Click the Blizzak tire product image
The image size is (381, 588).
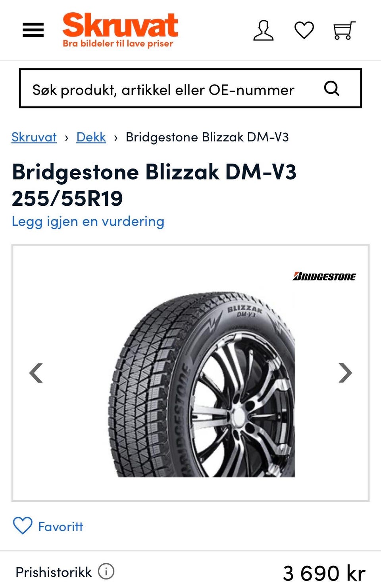tap(202, 384)
